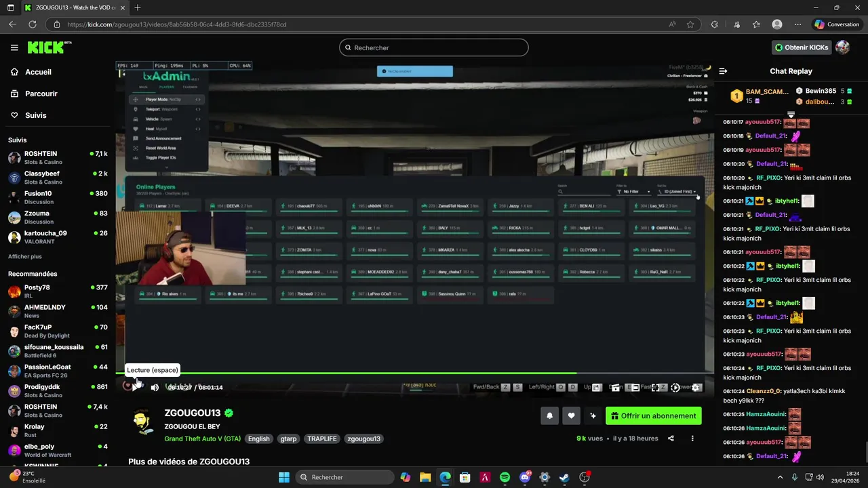Open the Krolay Rust channel
The width and height of the screenshot is (868, 488).
(x=58, y=430)
